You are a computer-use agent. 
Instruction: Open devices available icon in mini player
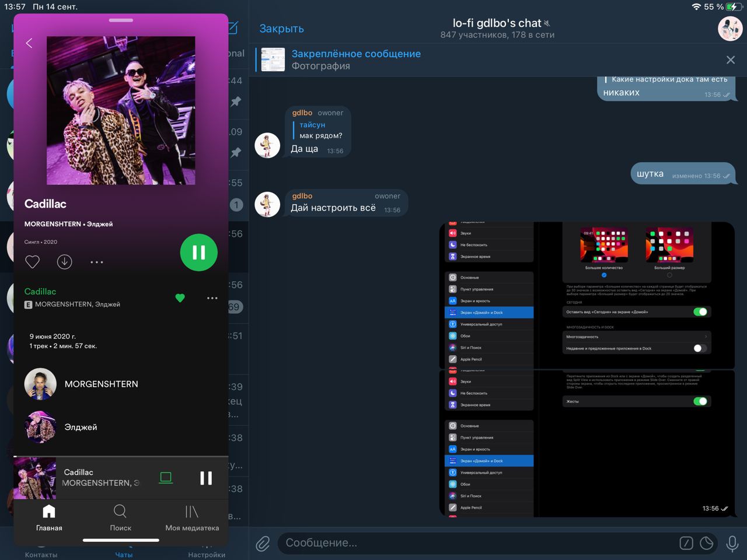pyautogui.click(x=166, y=478)
